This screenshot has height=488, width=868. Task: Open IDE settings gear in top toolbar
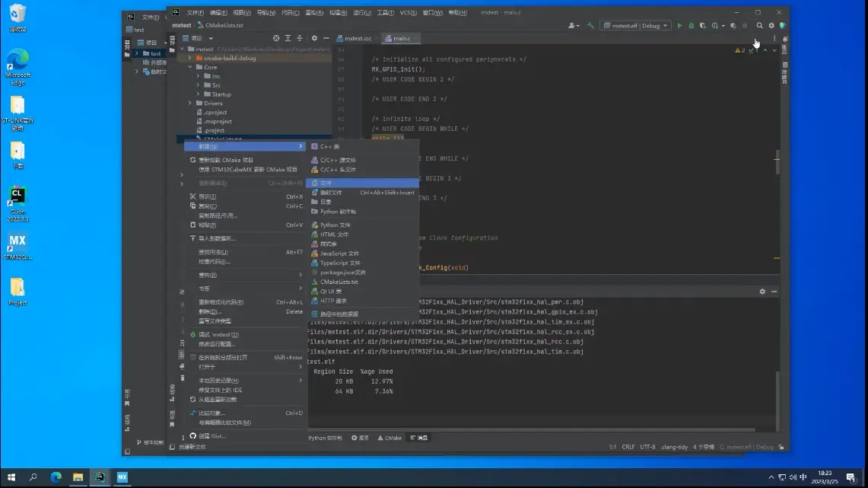click(x=771, y=26)
